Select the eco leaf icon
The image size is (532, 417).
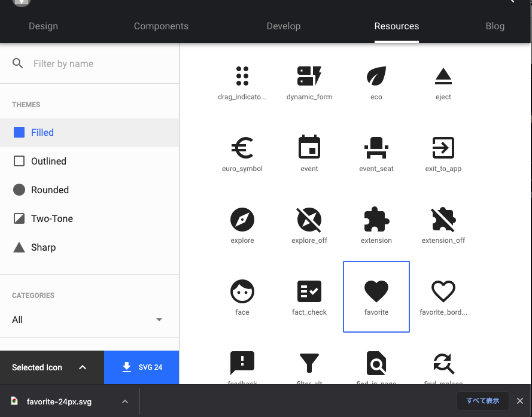tap(376, 76)
